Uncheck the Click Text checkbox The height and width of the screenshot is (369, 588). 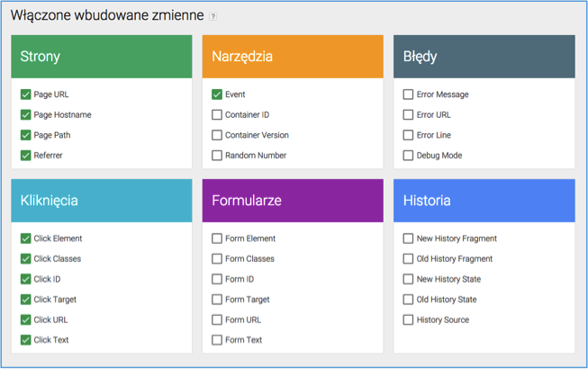click(x=26, y=340)
